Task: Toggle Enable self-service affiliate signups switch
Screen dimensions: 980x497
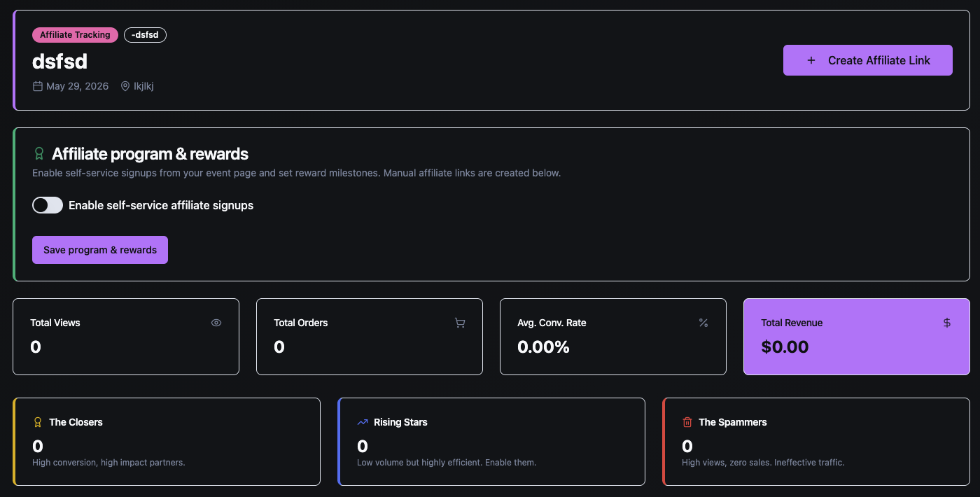Action: coord(48,205)
